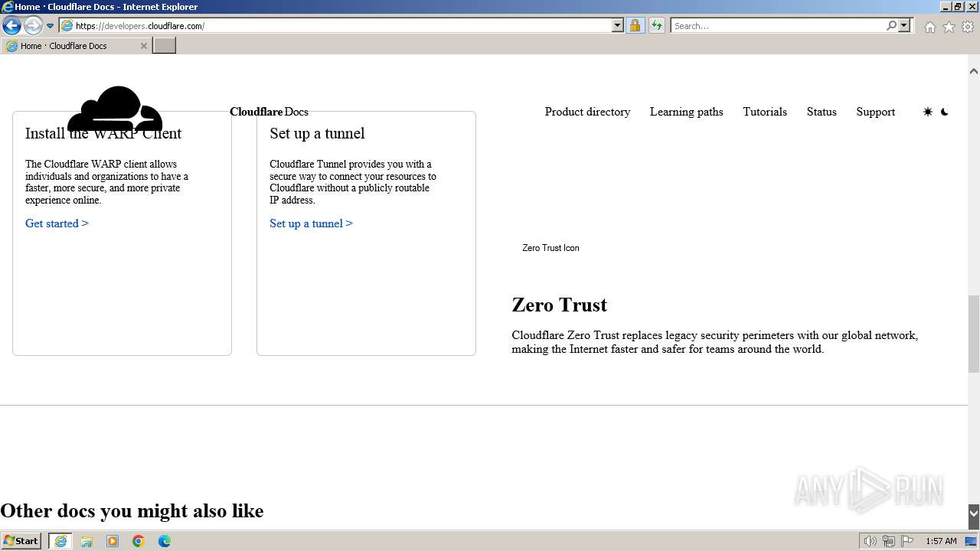Open Tutorials nav item
980x551 pixels.
[x=764, y=112]
